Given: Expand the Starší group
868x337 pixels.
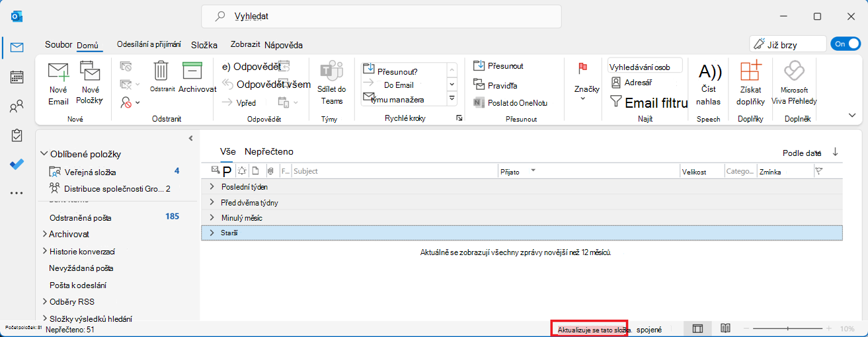Looking at the screenshot, I should pos(212,233).
